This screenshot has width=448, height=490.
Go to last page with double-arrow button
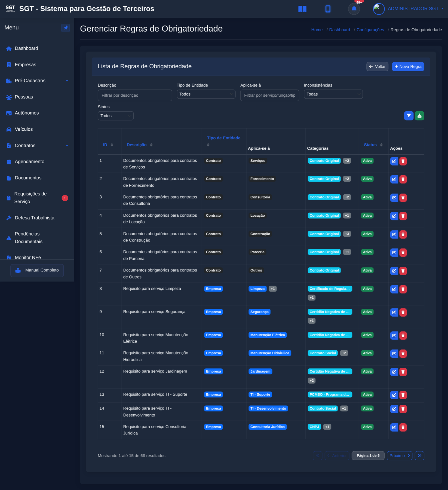click(419, 456)
